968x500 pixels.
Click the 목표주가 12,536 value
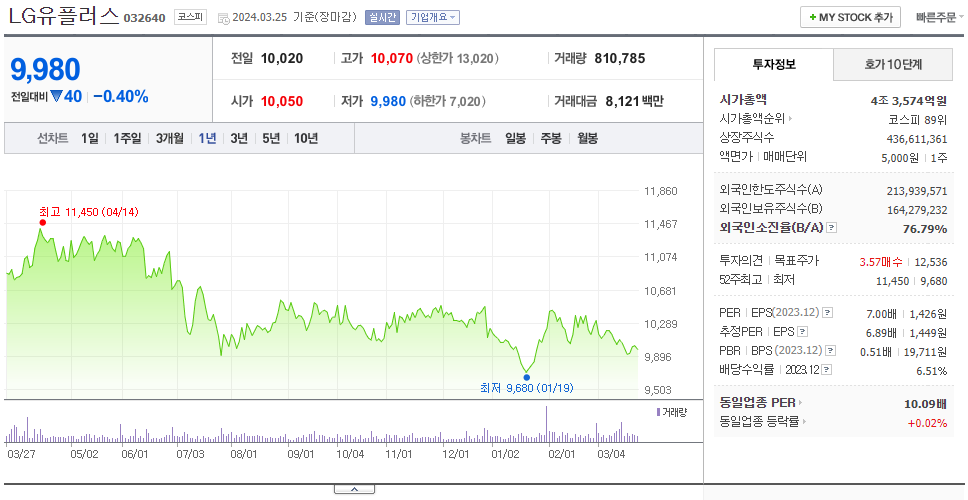[x=931, y=262]
